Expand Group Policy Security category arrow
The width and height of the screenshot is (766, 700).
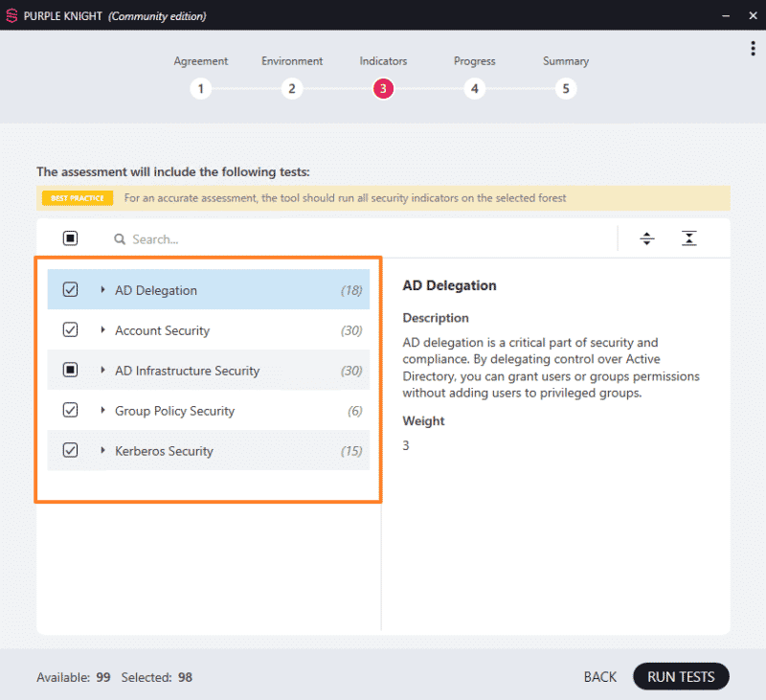102,410
